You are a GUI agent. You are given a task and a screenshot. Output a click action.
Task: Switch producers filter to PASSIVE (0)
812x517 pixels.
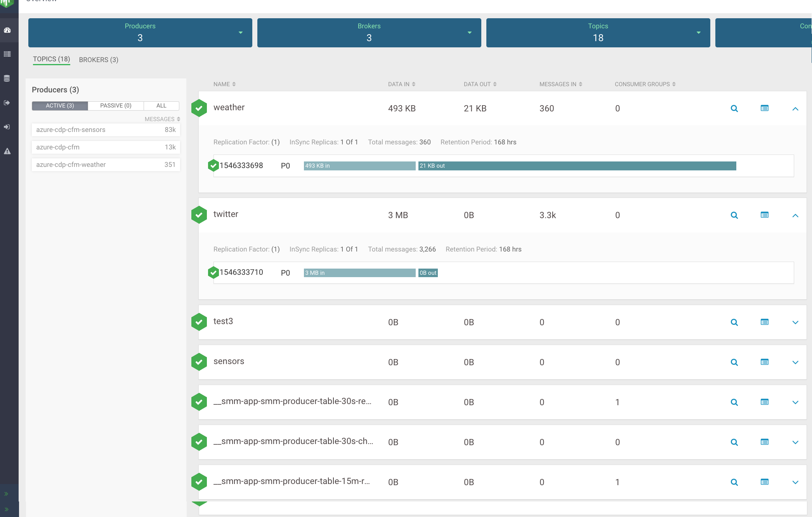click(x=116, y=106)
